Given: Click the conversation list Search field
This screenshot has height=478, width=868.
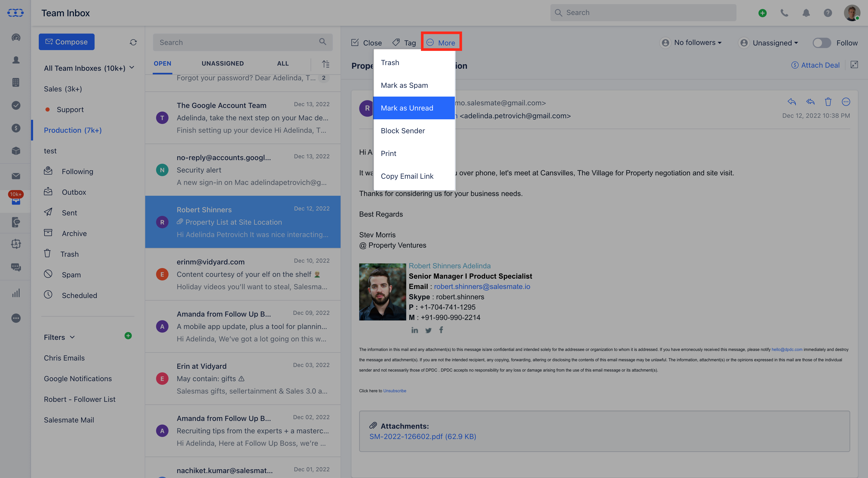Looking at the screenshot, I should pyautogui.click(x=243, y=42).
